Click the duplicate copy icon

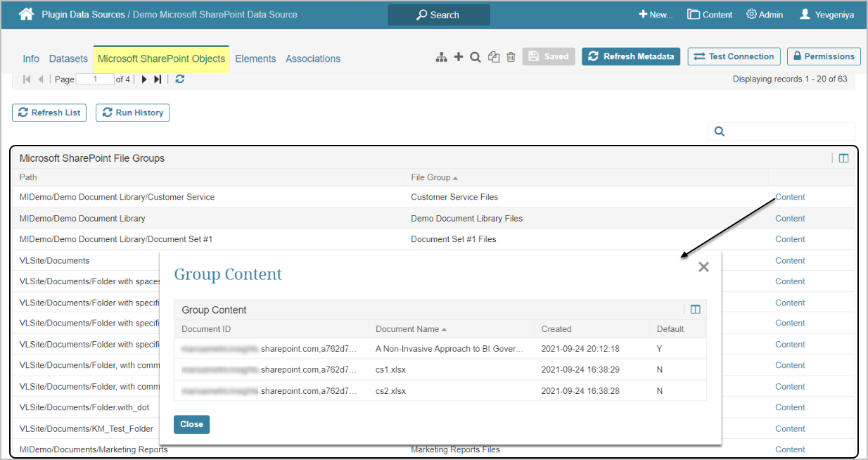click(494, 57)
